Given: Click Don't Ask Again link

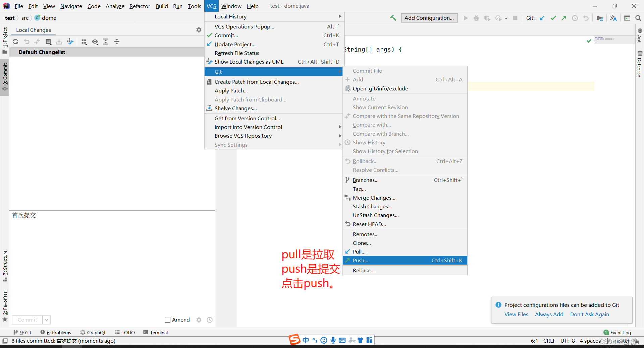Looking at the screenshot, I should coord(589,314).
